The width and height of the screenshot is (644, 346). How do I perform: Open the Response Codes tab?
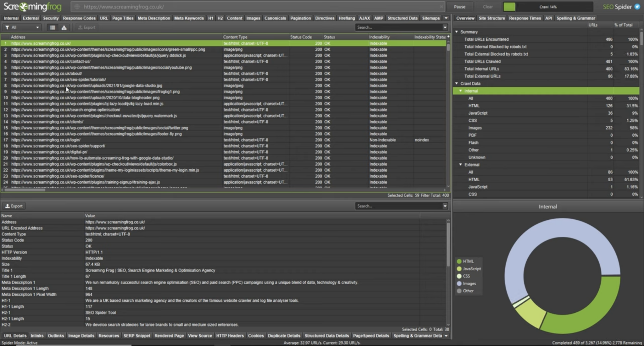coord(79,18)
